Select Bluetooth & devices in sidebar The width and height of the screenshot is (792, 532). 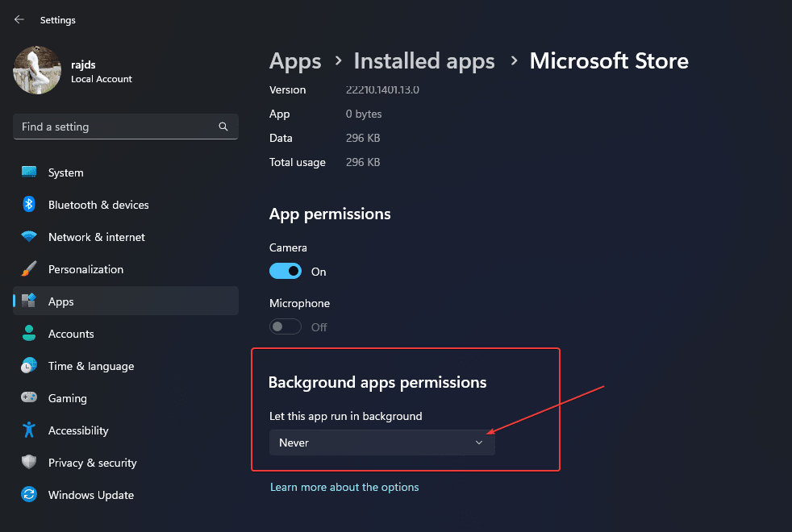(98, 205)
